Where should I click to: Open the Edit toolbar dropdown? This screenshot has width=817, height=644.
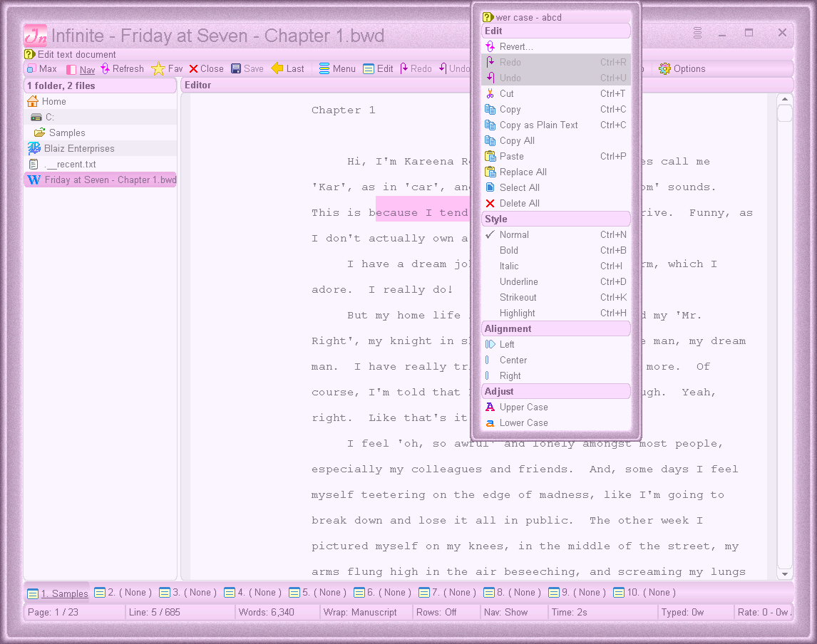click(379, 68)
